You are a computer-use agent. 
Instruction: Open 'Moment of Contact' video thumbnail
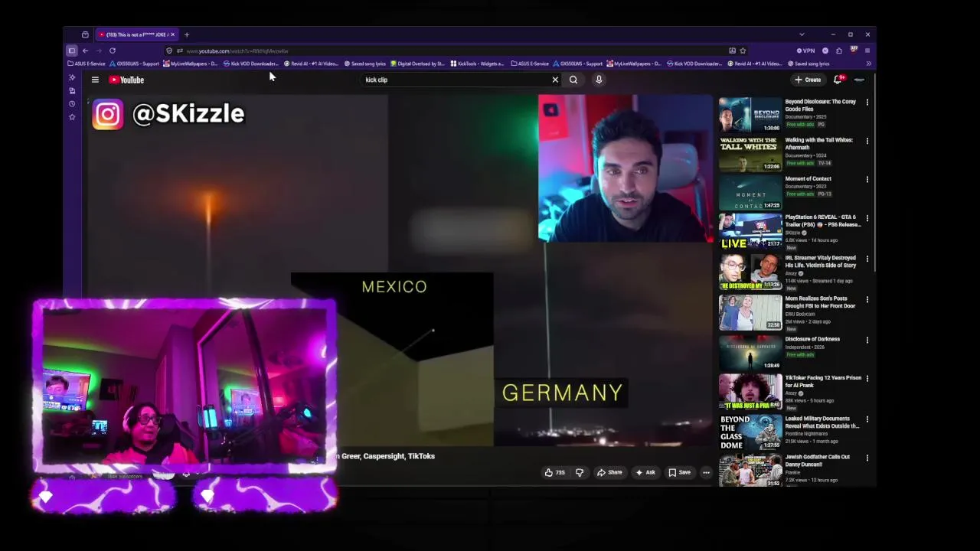750,192
